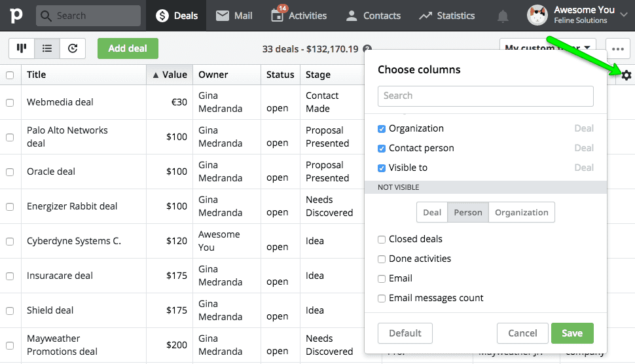Viewport: 635px width, 364px height.
Task: Uncheck the Contact person column
Action: tap(382, 149)
